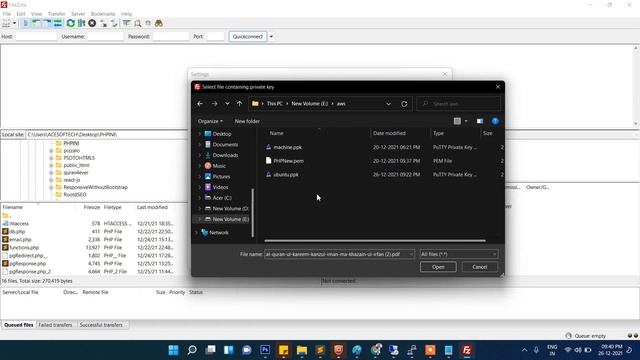640x360 pixels.
Task: Open the Site Manager toolbar icon
Action: (x=6, y=23)
